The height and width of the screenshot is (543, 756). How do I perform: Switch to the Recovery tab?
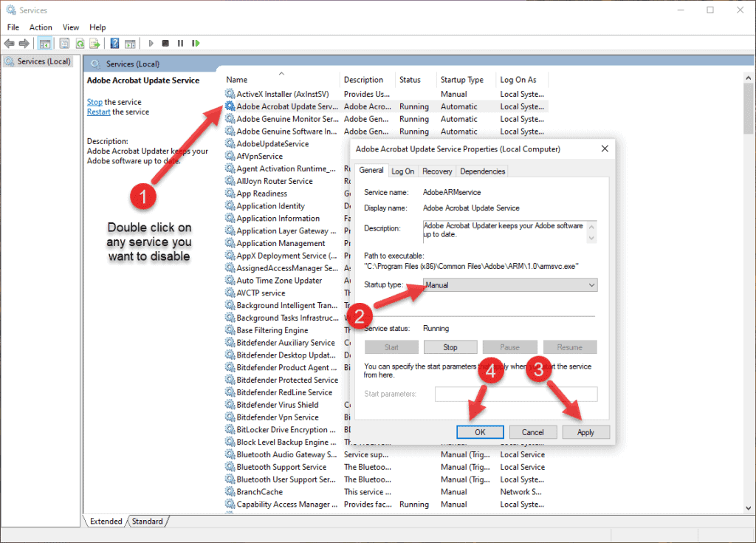[437, 171]
